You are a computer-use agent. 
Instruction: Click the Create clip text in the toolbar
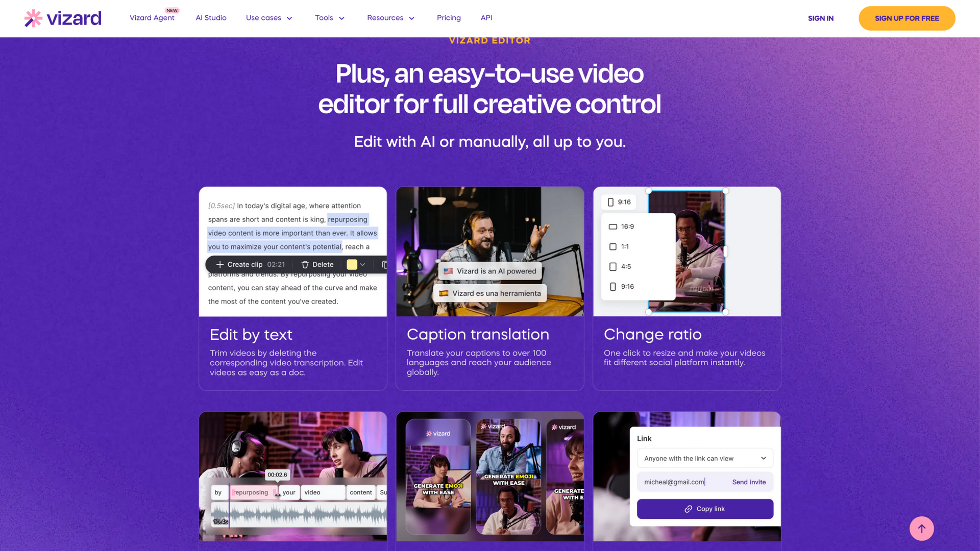coord(245,264)
